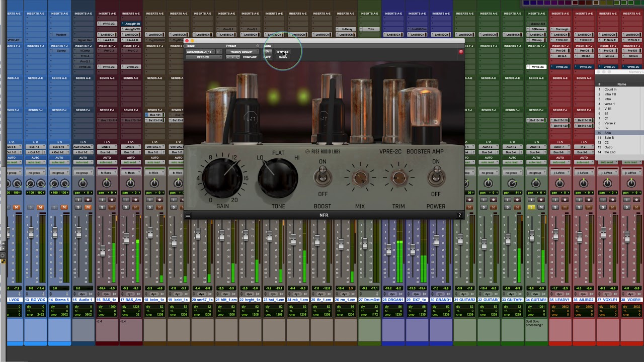Screen dimensions: 644x362
Task: Flip the BOOST toggle switch
Action: (323, 176)
